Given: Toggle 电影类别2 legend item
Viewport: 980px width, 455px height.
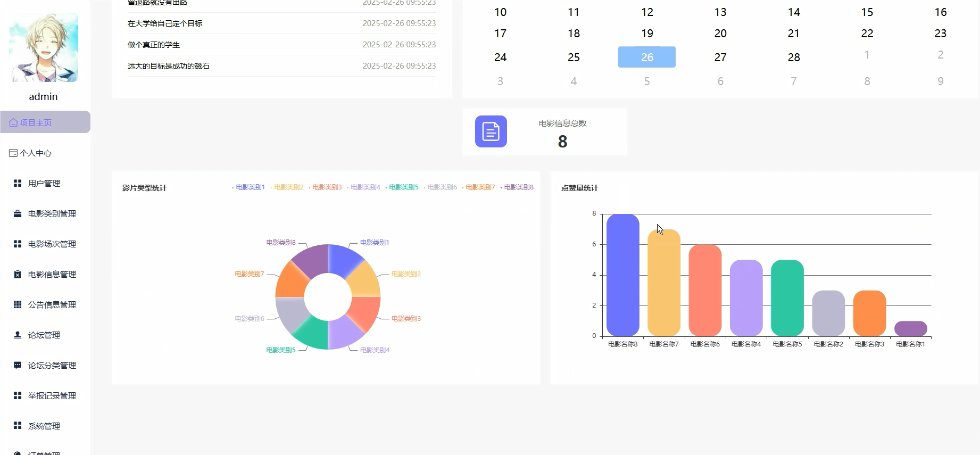Looking at the screenshot, I should [287, 187].
